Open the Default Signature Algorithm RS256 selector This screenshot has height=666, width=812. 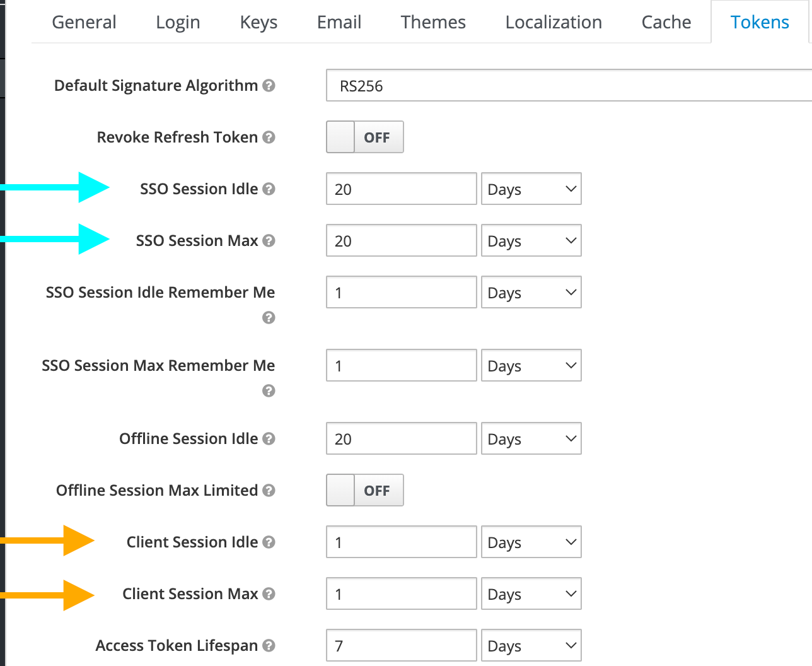(x=567, y=86)
